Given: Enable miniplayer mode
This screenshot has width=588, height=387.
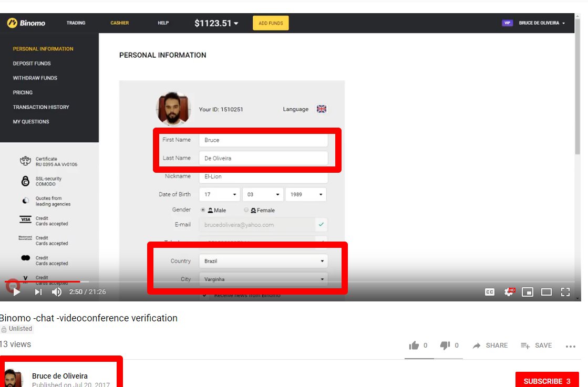Looking at the screenshot, I should [528, 292].
